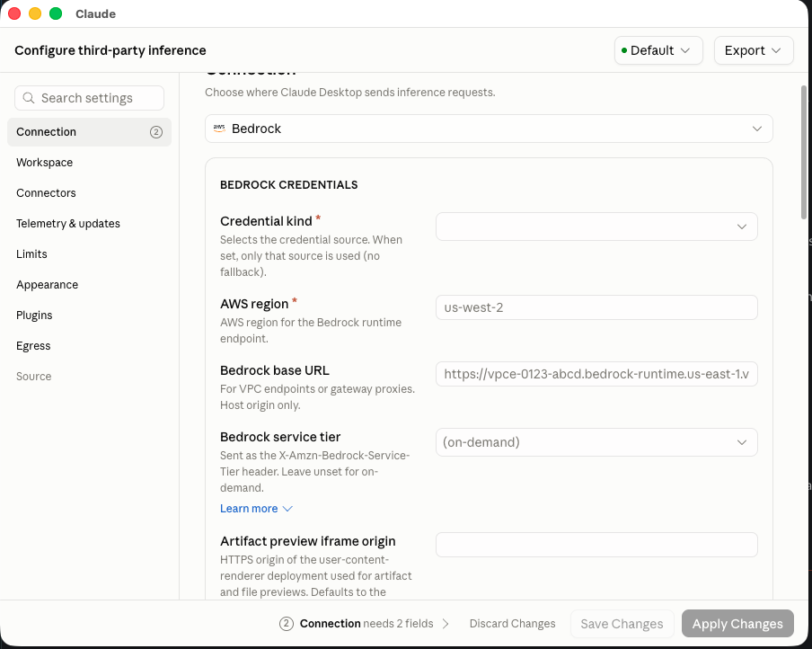Click the 'Bedrock base URL' label

click(x=275, y=370)
